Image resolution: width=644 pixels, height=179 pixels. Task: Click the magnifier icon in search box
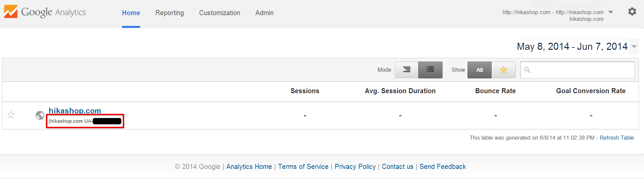pos(527,70)
